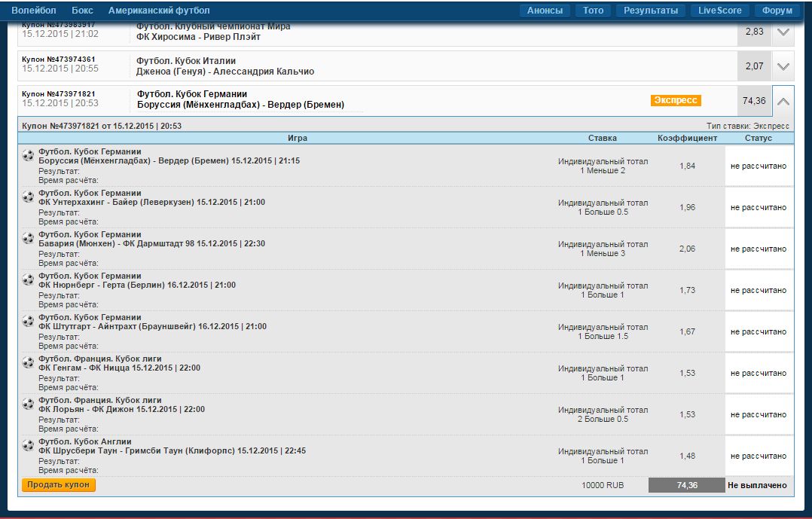This screenshot has width=812, height=519.
Task: Go to Тото tab
Action: coord(593,11)
